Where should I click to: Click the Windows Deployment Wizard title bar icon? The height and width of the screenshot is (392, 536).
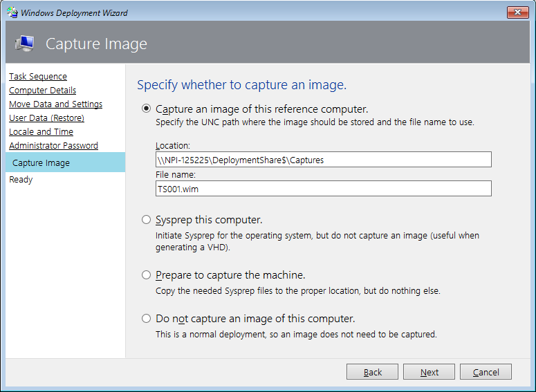click(x=12, y=12)
